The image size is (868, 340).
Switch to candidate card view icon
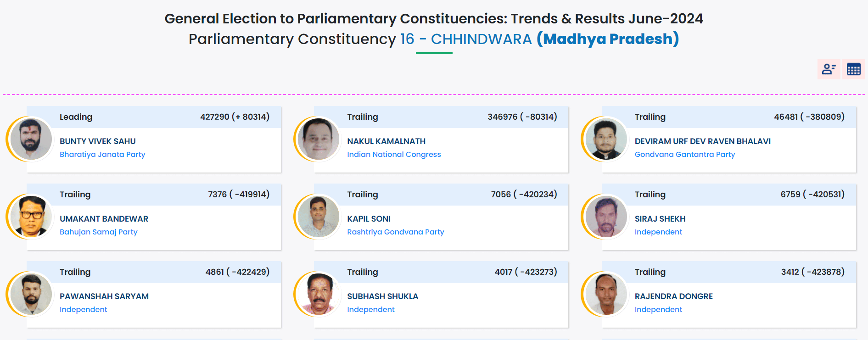tap(829, 69)
